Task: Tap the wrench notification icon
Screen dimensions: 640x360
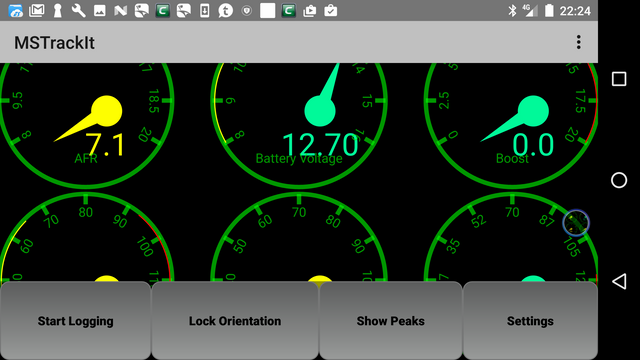Action: pos(78,11)
